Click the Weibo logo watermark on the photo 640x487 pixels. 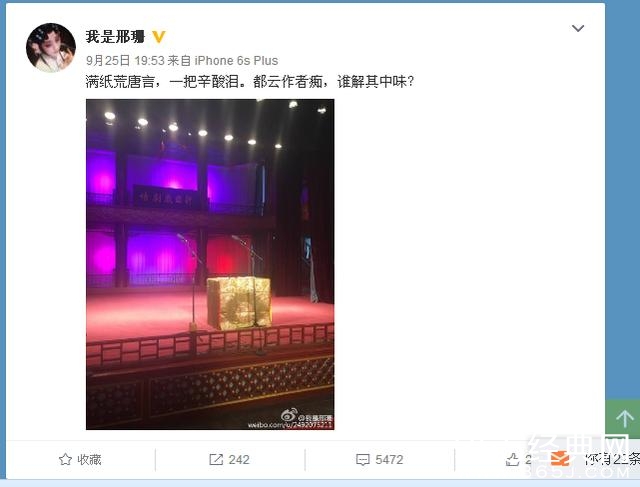(x=289, y=415)
